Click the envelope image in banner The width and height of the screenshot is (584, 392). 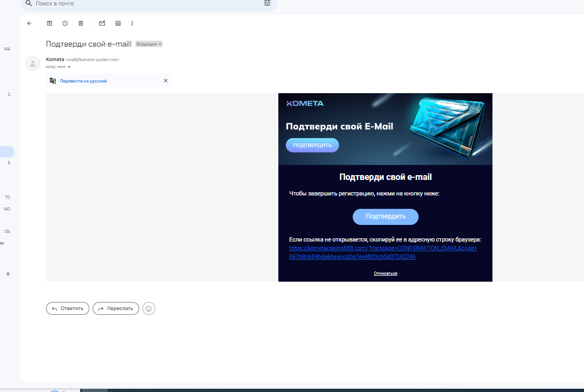447,127
